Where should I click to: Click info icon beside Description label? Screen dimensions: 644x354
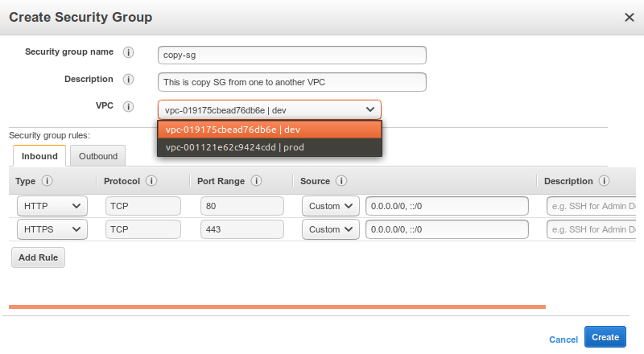pyautogui.click(x=128, y=80)
